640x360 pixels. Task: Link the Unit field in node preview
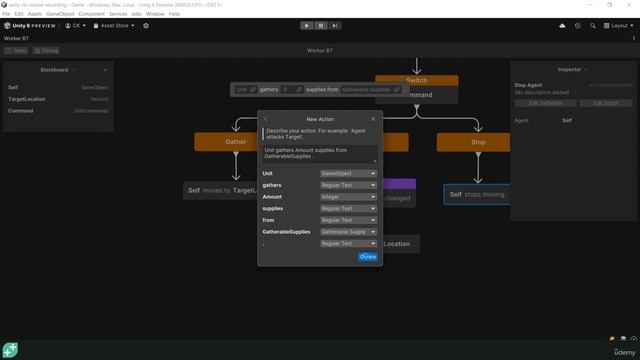click(x=253, y=90)
